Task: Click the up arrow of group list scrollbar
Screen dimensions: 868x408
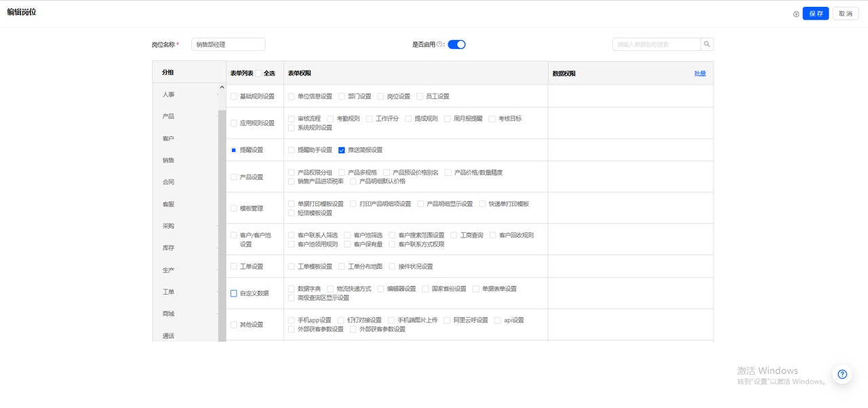Action: click(221, 88)
